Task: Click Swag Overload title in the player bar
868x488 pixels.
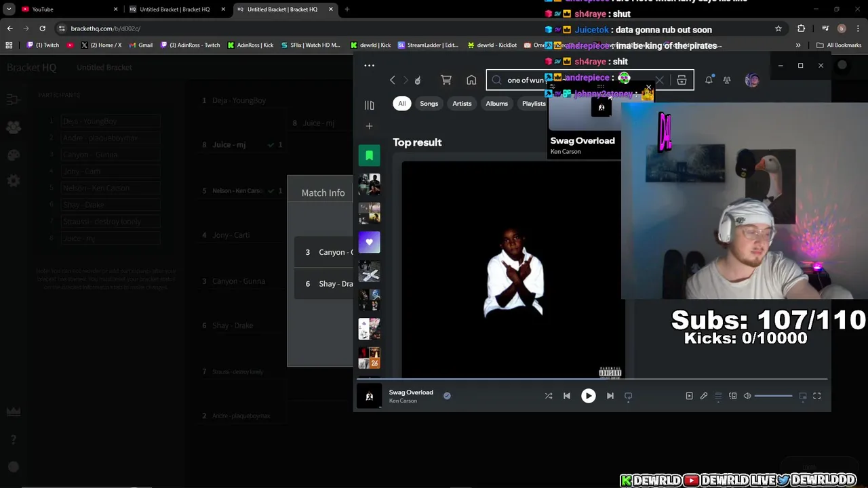Action: pyautogui.click(x=411, y=392)
